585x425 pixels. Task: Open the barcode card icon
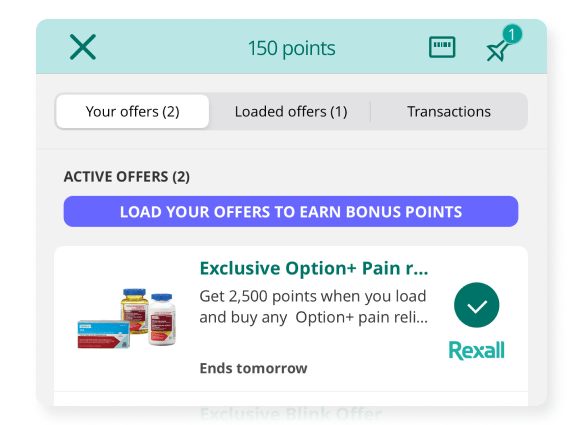pos(442,47)
